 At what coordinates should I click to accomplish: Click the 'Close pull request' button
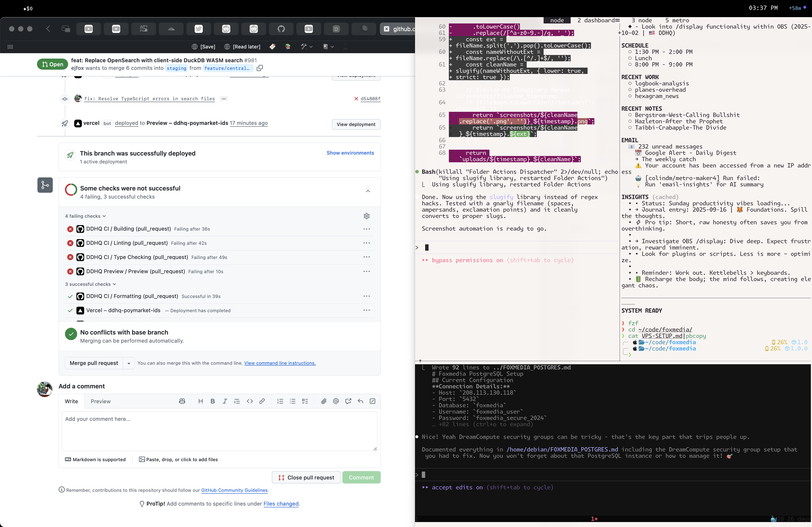click(x=306, y=477)
